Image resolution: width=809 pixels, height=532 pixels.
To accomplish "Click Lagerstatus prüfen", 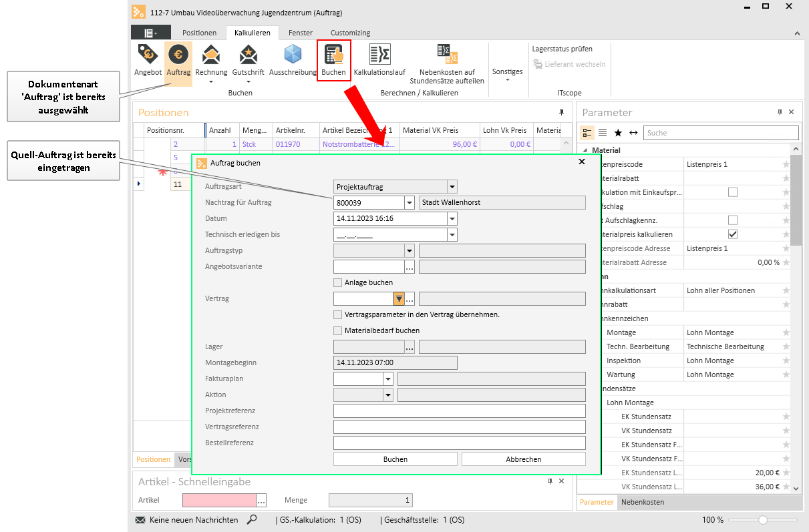I will click(562, 49).
